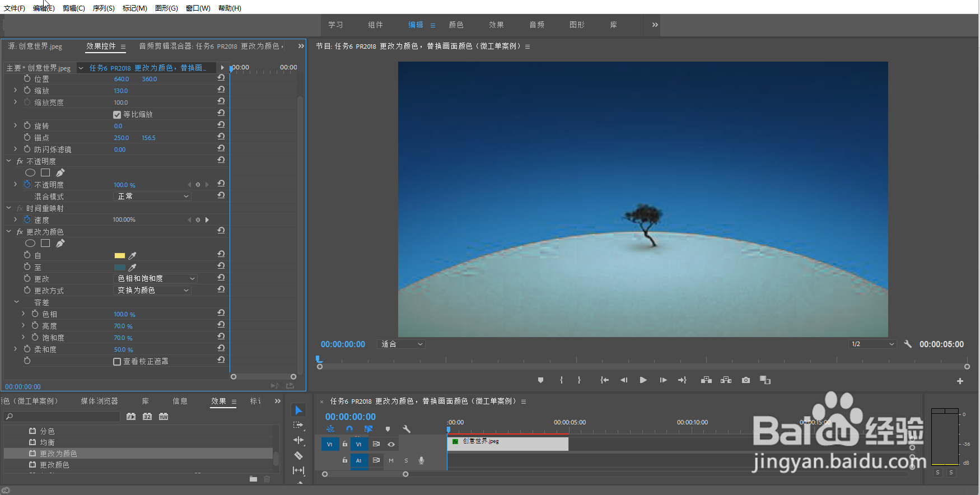The height and width of the screenshot is (495, 980).
Task: Open the program monitor wrench settings
Action: [x=908, y=344]
